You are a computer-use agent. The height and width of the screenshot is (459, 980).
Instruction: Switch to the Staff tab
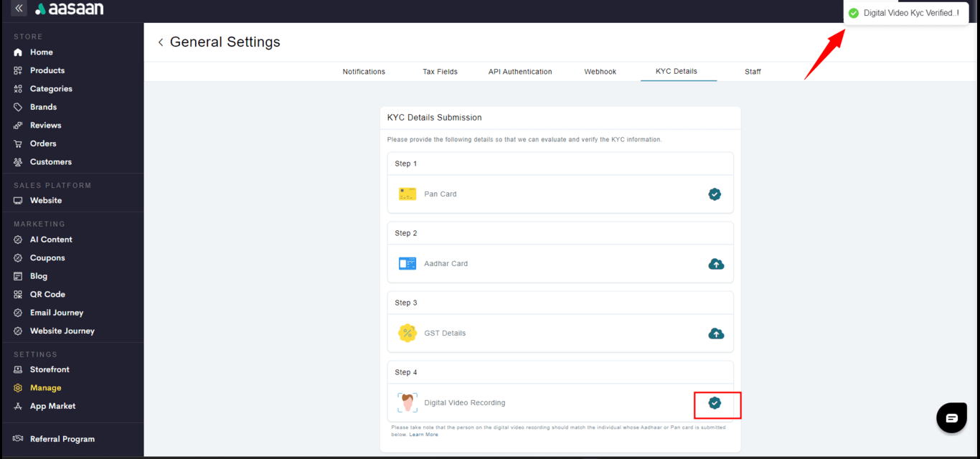[x=753, y=72]
